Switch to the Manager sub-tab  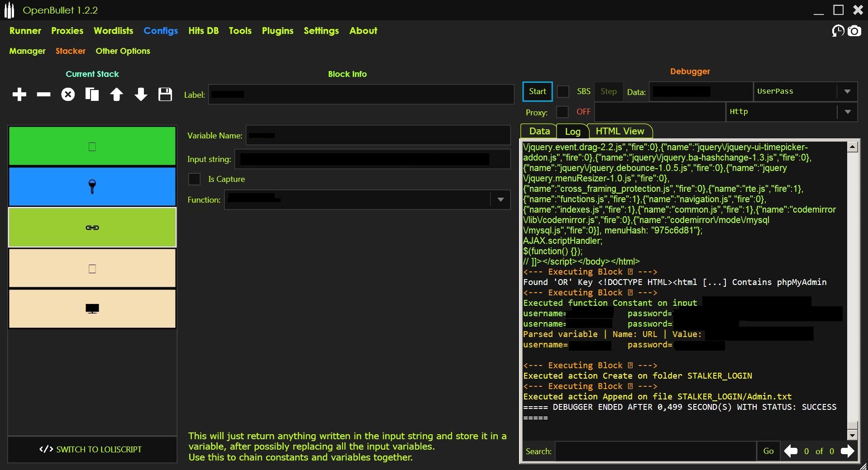(28, 51)
